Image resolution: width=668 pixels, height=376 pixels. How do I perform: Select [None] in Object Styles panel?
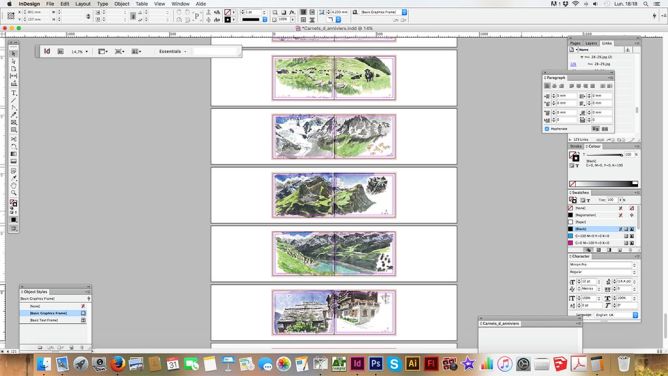(53, 306)
